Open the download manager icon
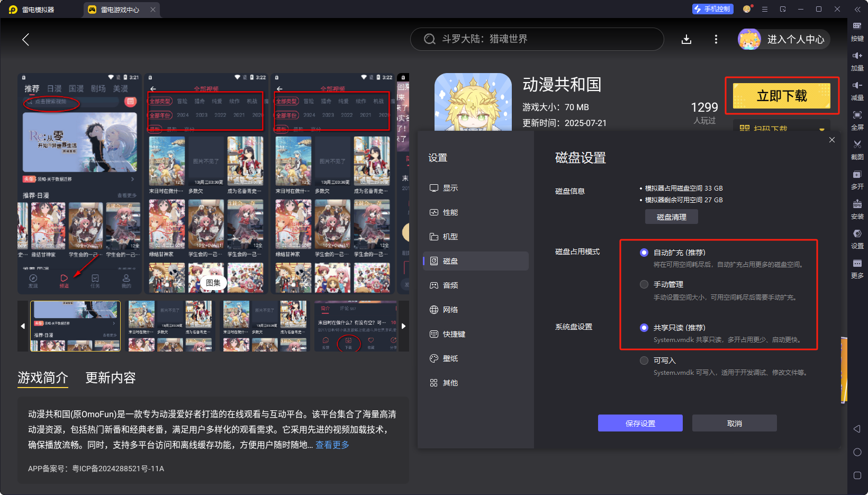This screenshot has height=495, width=868. 686,39
